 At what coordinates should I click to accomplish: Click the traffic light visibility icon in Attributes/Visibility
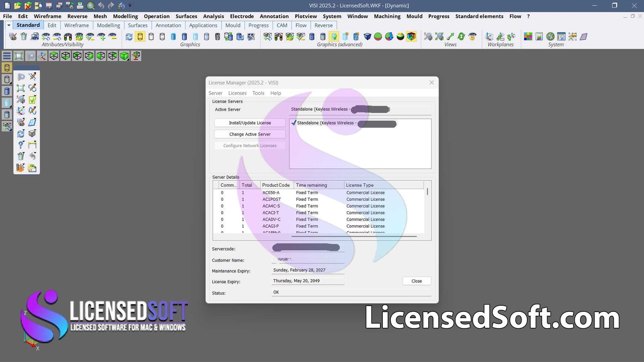tap(68, 37)
